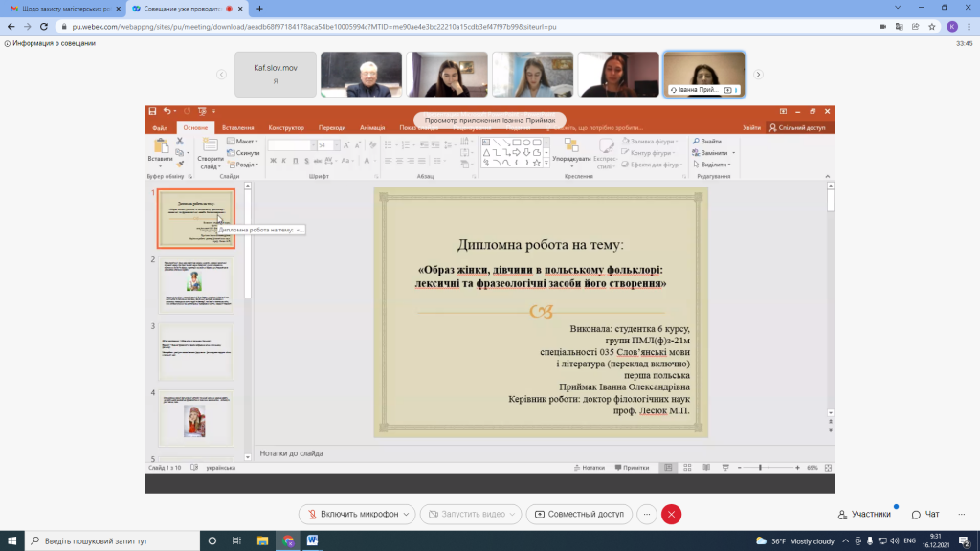Viewport: 980px width, 551px height.
Task: Show the Участники list
Action: tap(864, 514)
